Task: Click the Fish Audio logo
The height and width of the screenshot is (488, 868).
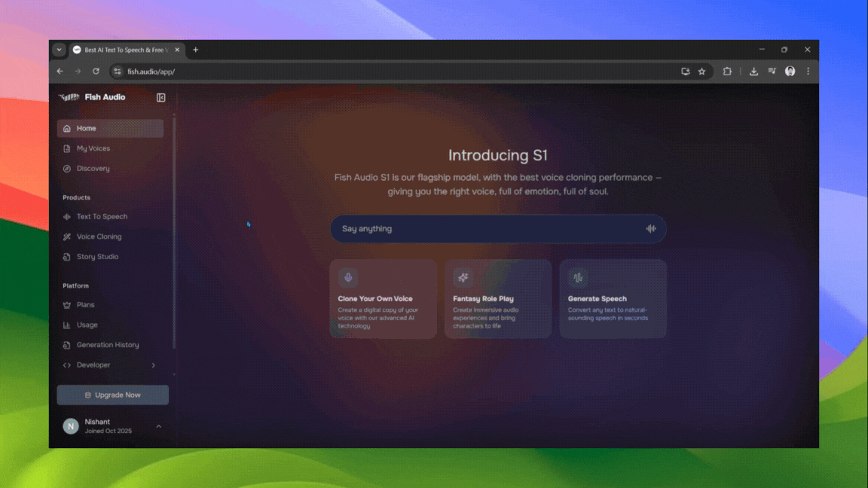Action: (x=93, y=97)
